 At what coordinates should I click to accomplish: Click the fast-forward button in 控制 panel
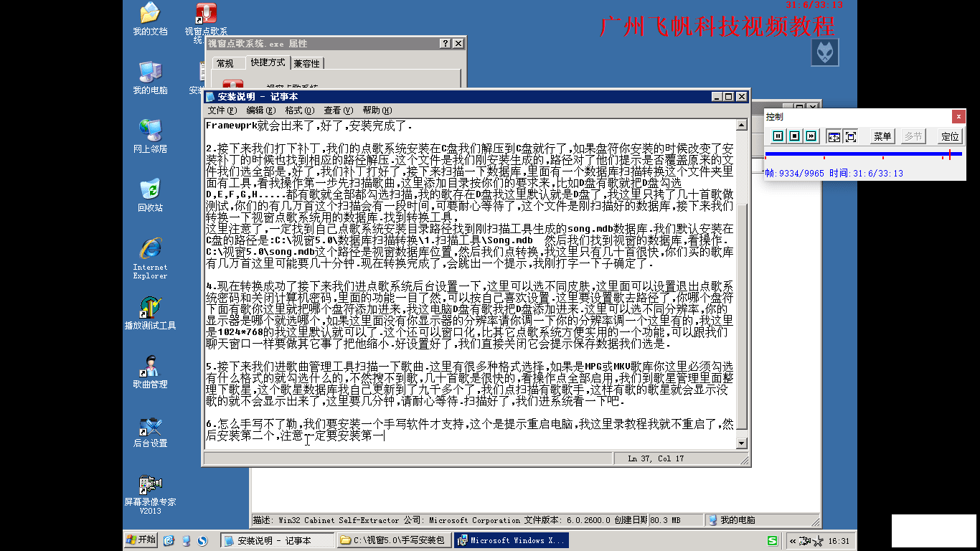(x=811, y=136)
